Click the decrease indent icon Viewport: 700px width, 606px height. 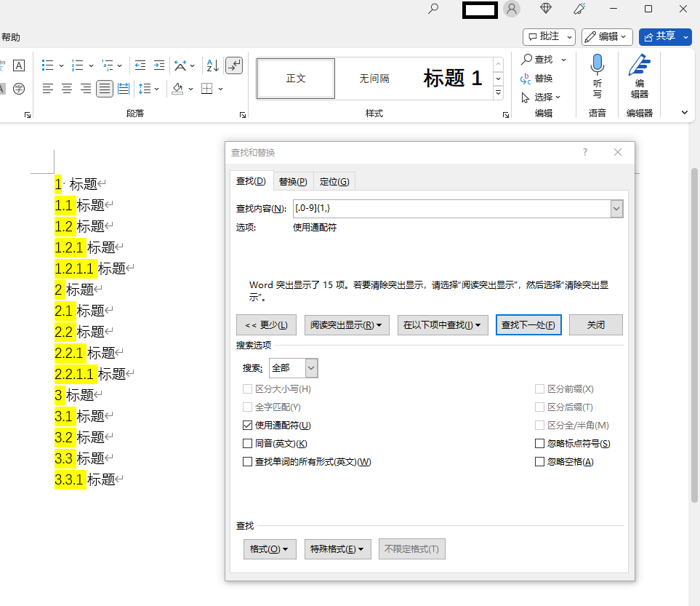point(140,65)
